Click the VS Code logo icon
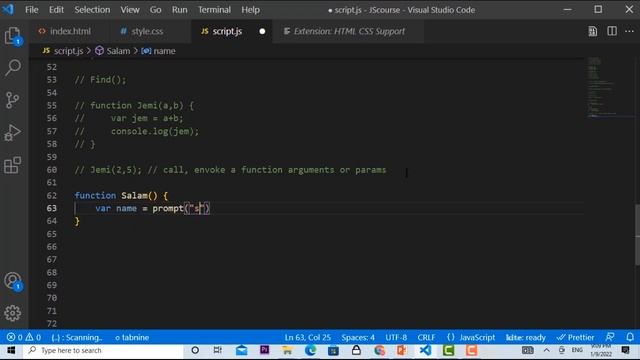This screenshot has width=640, height=360. (8, 9)
